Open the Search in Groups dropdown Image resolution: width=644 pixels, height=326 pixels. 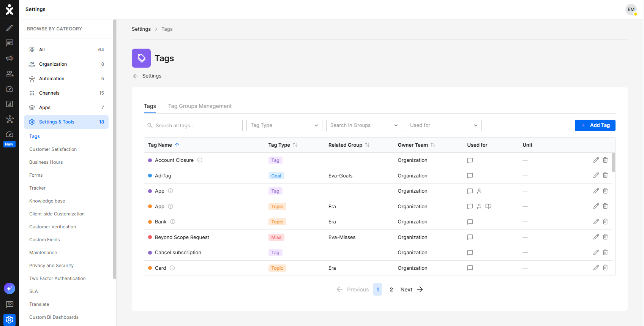(364, 125)
